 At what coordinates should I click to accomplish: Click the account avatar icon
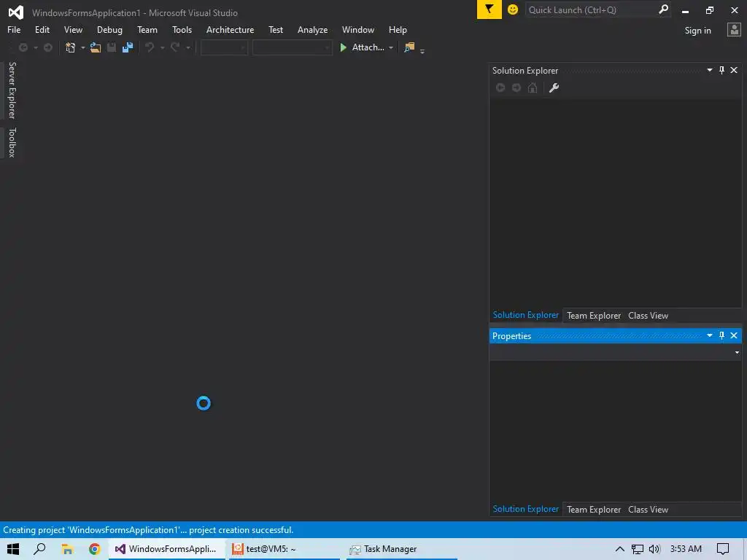tap(734, 30)
